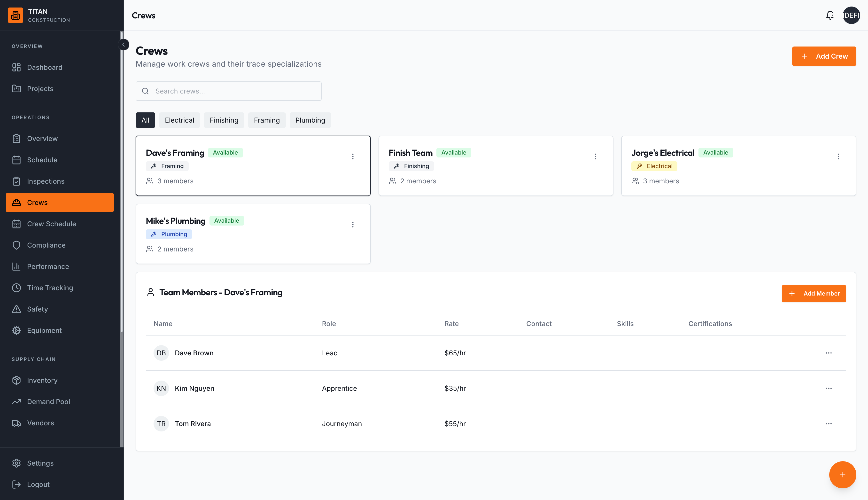
Task: Click the floating orange plus button
Action: point(843,475)
